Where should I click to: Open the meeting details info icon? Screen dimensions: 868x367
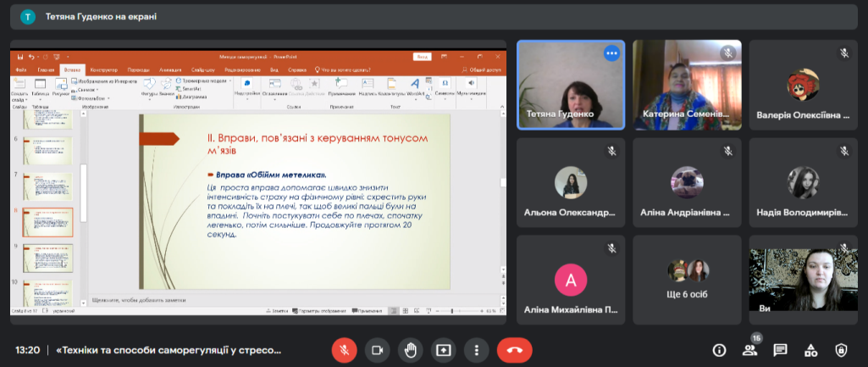click(719, 349)
